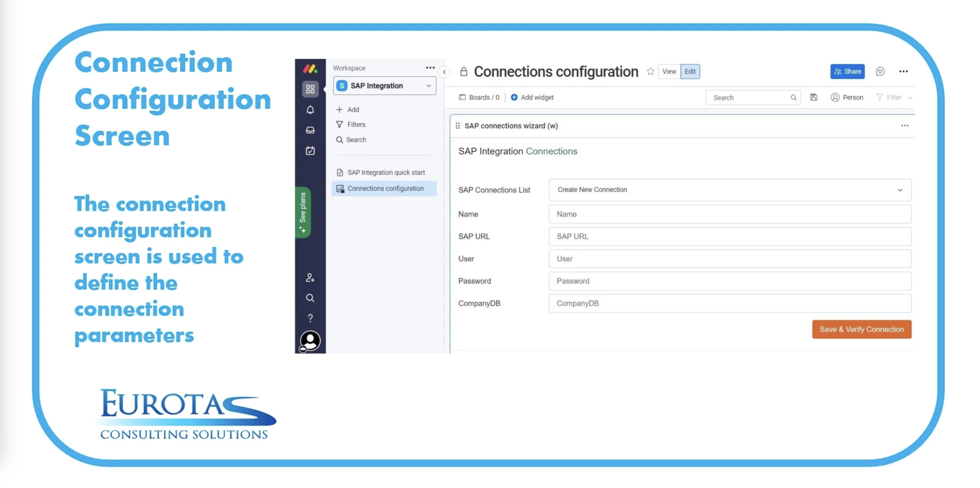
Task: Switch dashboard to Edit mode
Action: coord(690,72)
